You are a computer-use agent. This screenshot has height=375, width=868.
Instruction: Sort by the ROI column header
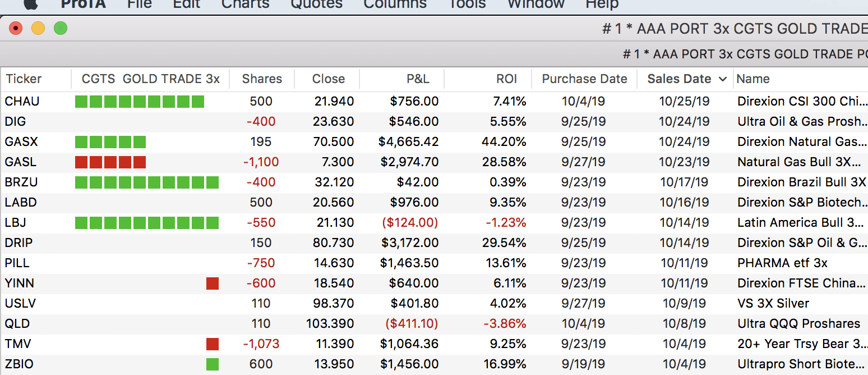(506, 79)
